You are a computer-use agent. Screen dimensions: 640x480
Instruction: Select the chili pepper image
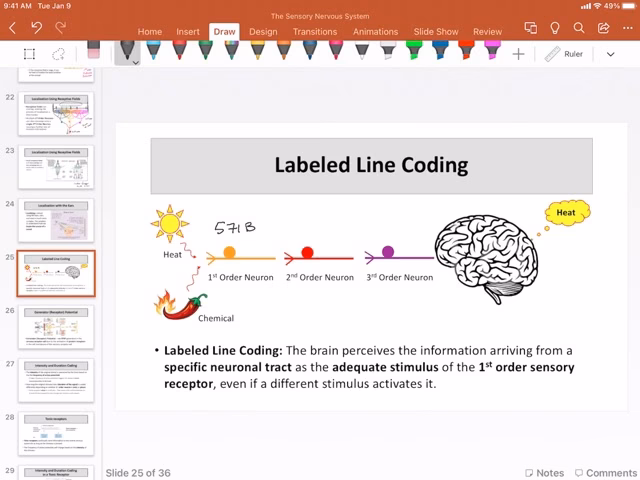coord(180,305)
